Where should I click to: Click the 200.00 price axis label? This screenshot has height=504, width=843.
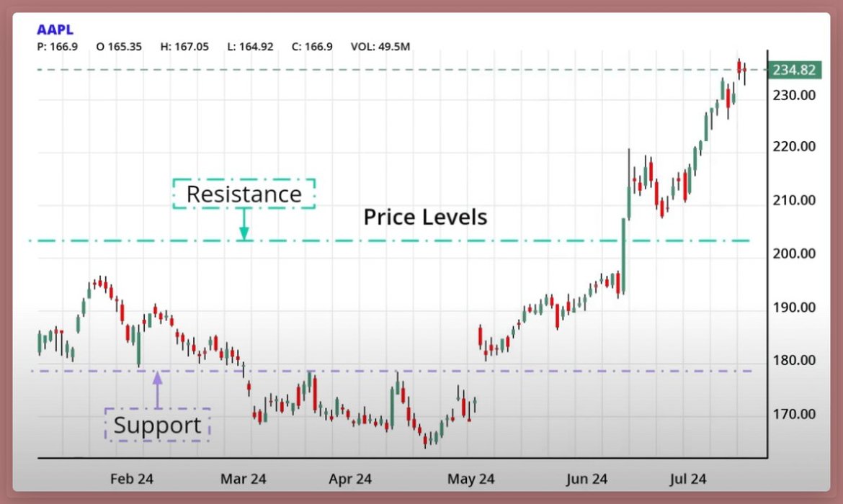[795, 253]
